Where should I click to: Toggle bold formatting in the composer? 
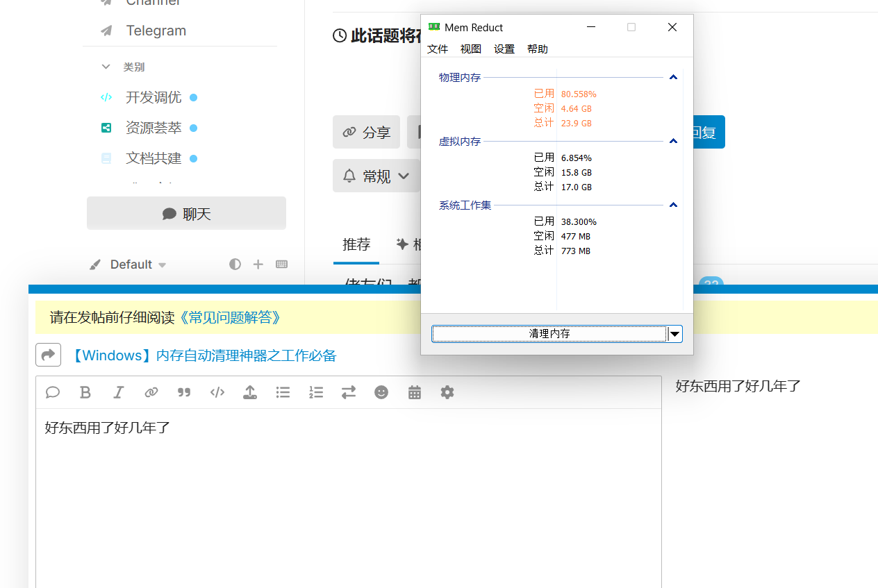85,392
